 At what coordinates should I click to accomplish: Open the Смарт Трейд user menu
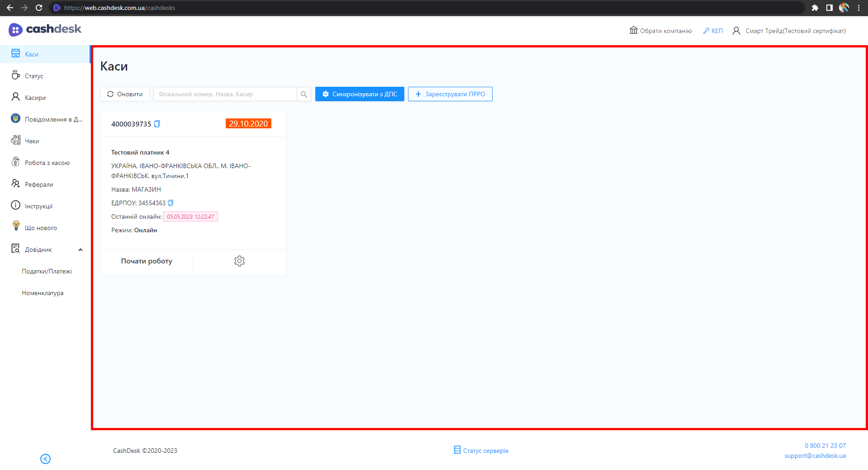pyautogui.click(x=789, y=31)
